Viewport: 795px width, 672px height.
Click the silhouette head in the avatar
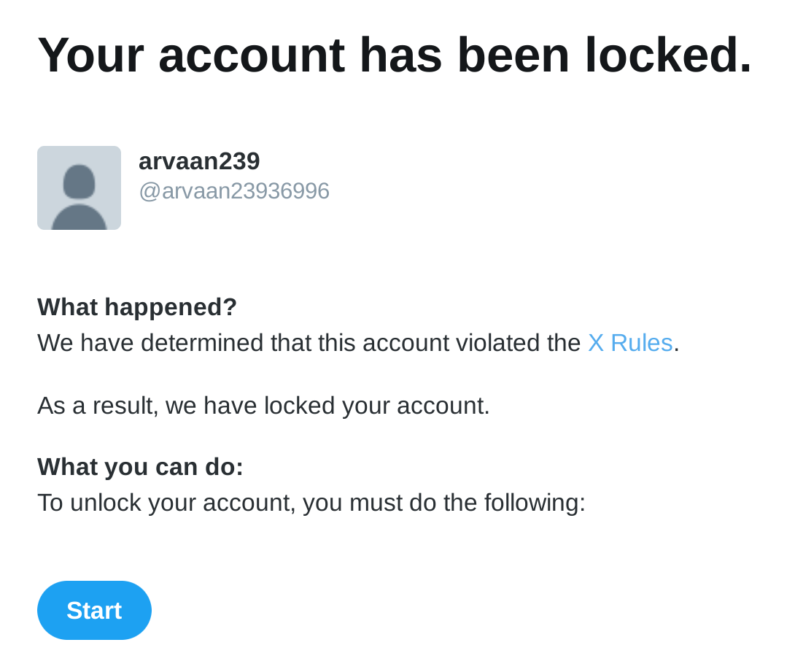pos(79,181)
